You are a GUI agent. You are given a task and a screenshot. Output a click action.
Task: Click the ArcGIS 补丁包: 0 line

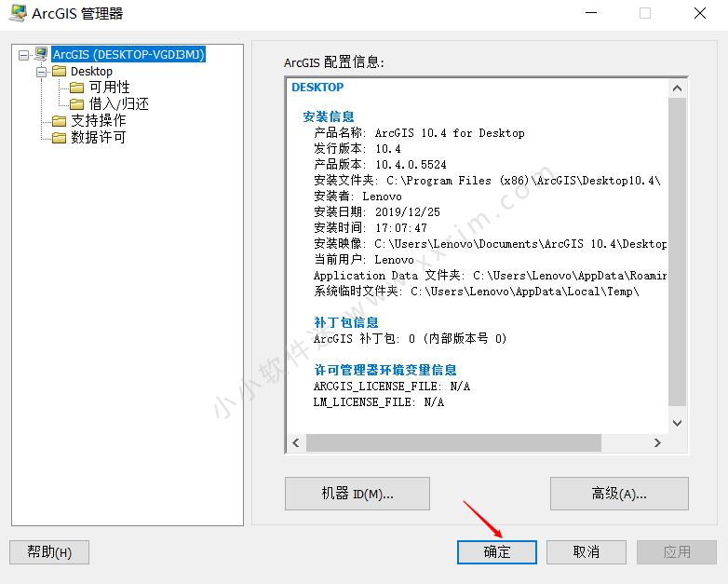pyautogui.click(x=410, y=339)
